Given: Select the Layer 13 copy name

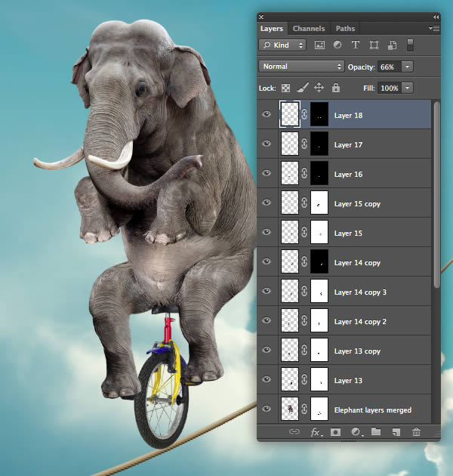Looking at the screenshot, I should (x=357, y=351).
